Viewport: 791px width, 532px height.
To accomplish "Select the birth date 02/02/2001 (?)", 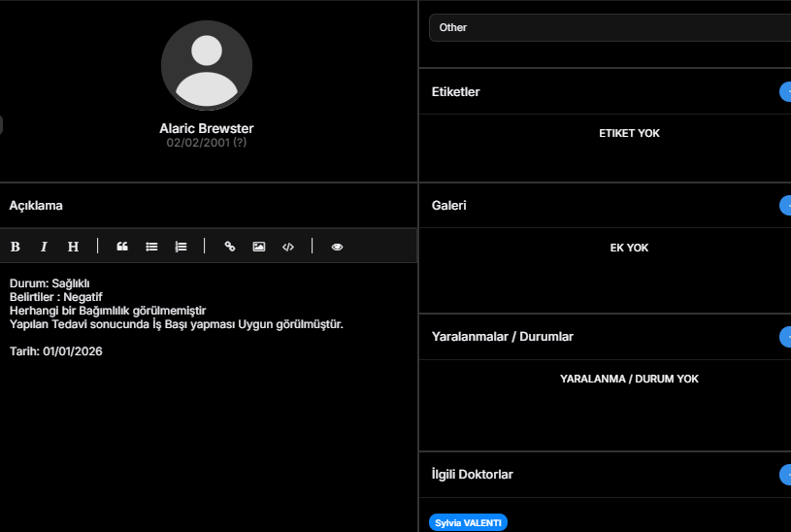I will [207, 143].
